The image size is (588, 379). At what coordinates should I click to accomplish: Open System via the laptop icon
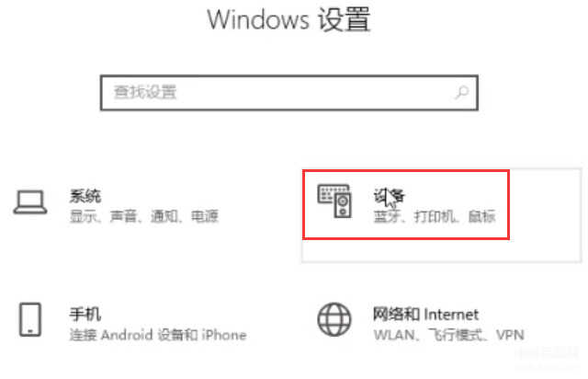click(30, 202)
